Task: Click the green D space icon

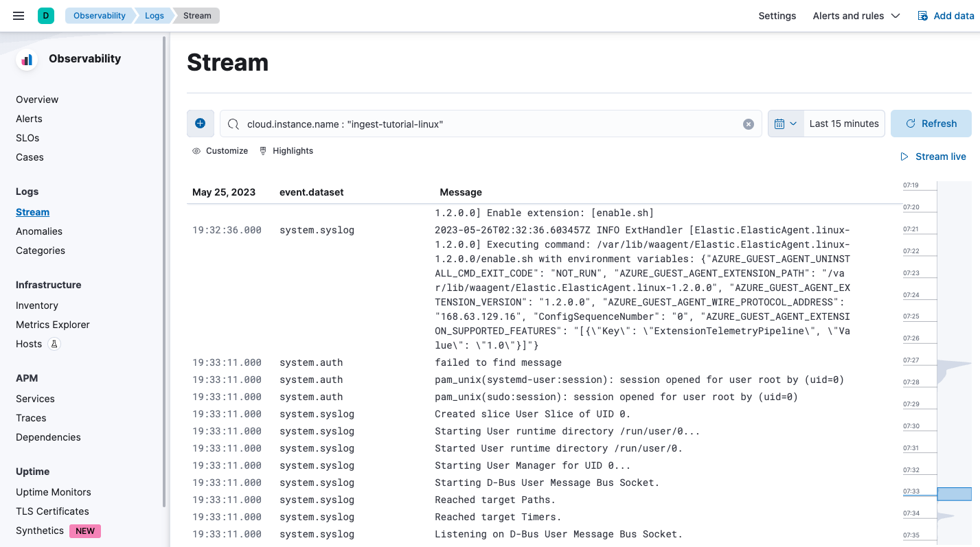Action: click(x=45, y=14)
